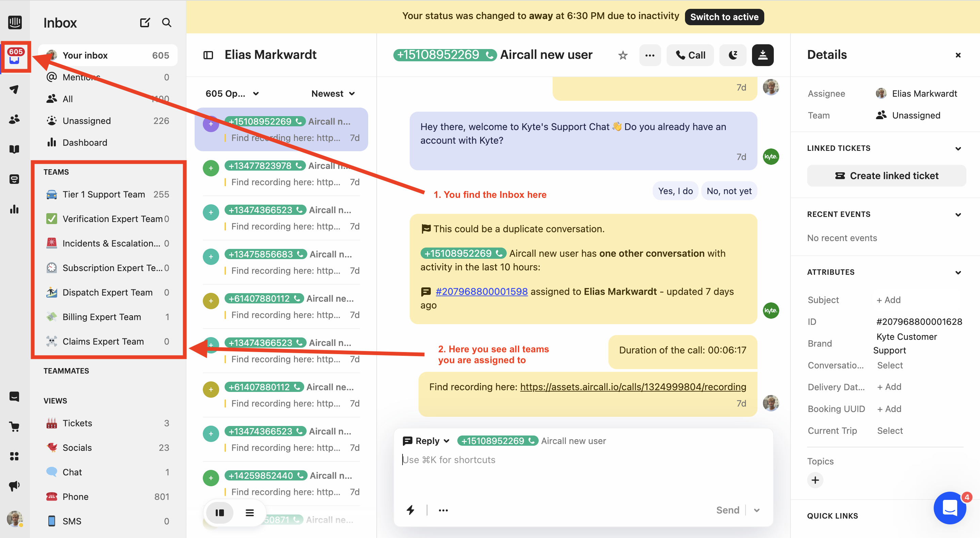
Task: Open the Socials view
Action: (108, 447)
